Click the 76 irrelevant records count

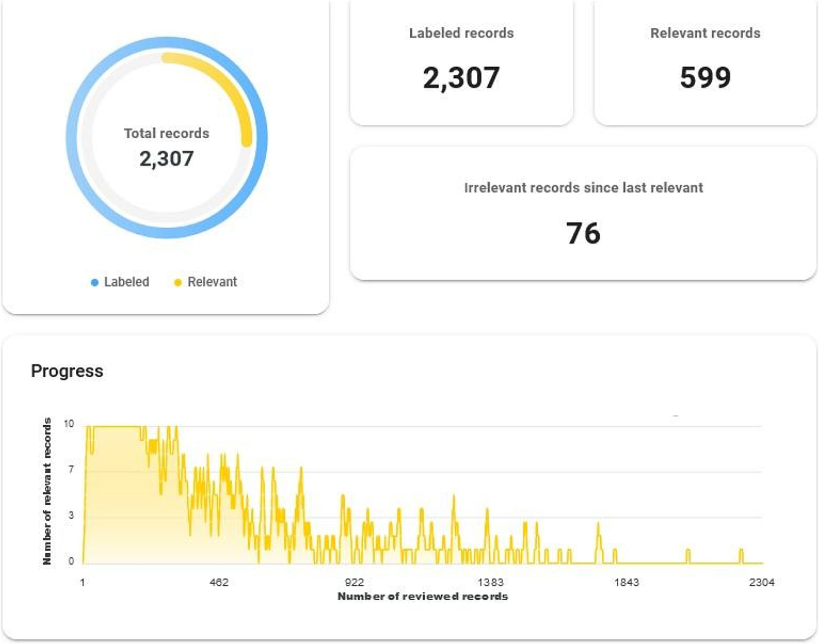click(x=583, y=234)
